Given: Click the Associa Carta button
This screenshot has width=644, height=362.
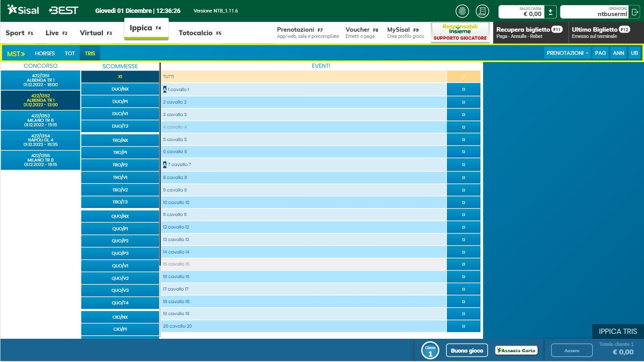Looking at the screenshot, I should (x=516, y=350).
